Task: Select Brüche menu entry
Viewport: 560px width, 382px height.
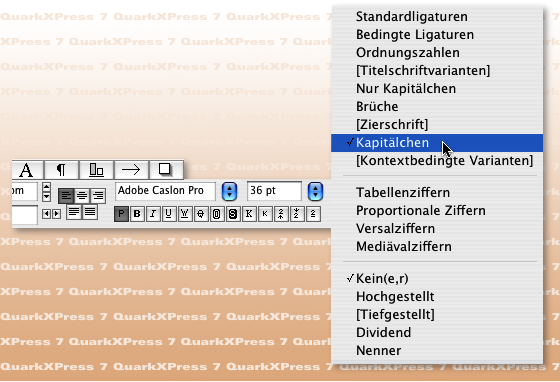Action: [437, 107]
